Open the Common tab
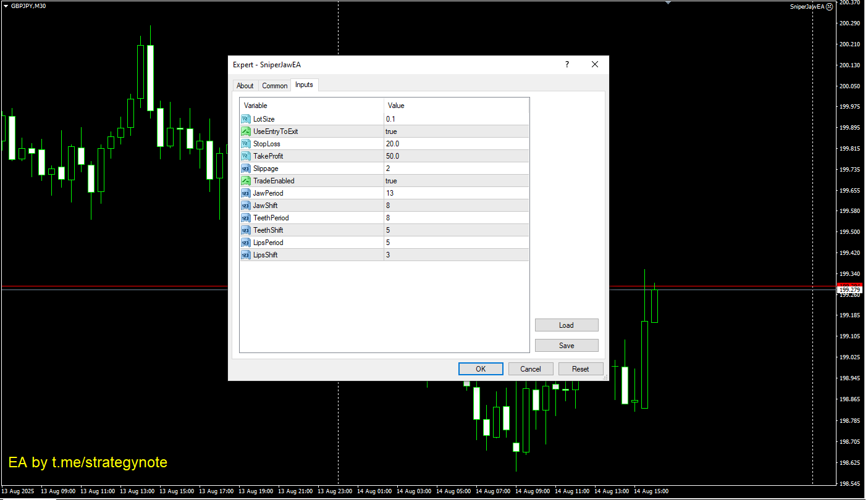This screenshot has height=500, width=868. pyautogui.click(x=274, y=86)
